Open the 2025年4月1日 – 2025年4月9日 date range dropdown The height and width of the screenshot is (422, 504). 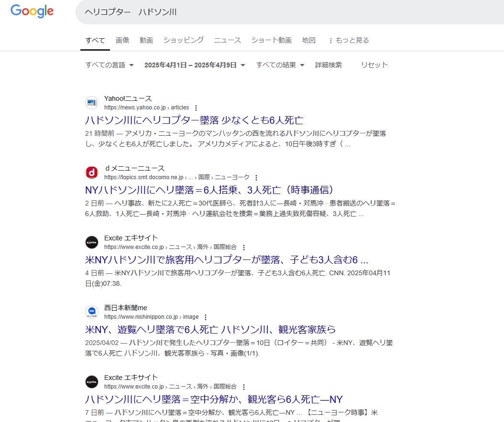click(195, 65)
